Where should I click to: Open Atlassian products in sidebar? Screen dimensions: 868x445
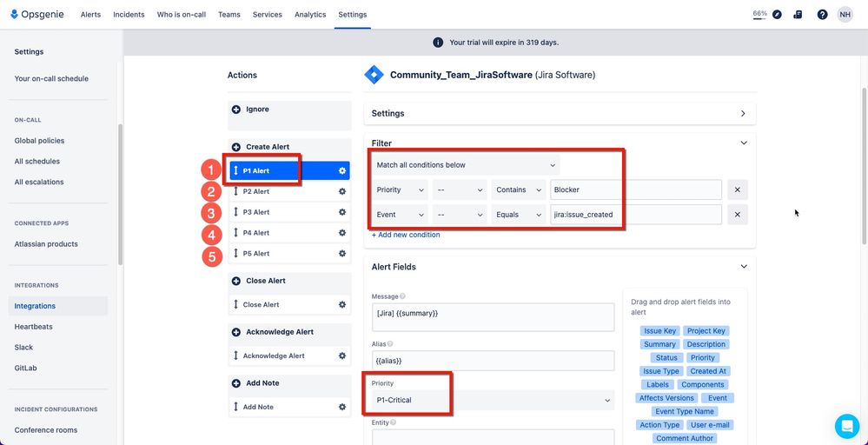[46, 244]
